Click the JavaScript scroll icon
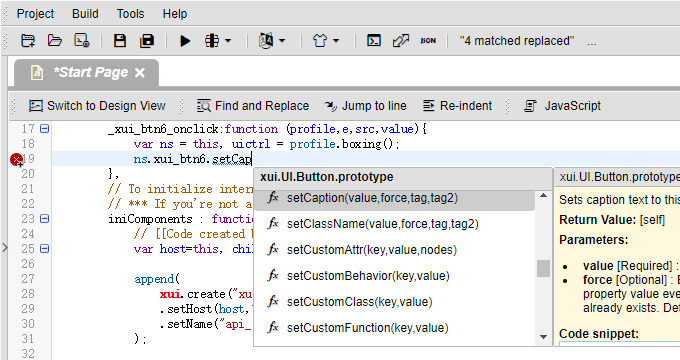 click(x=530, y=106)
